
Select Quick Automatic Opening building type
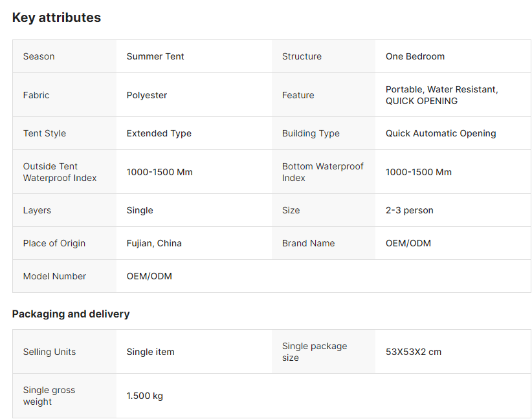coord(441,133)
